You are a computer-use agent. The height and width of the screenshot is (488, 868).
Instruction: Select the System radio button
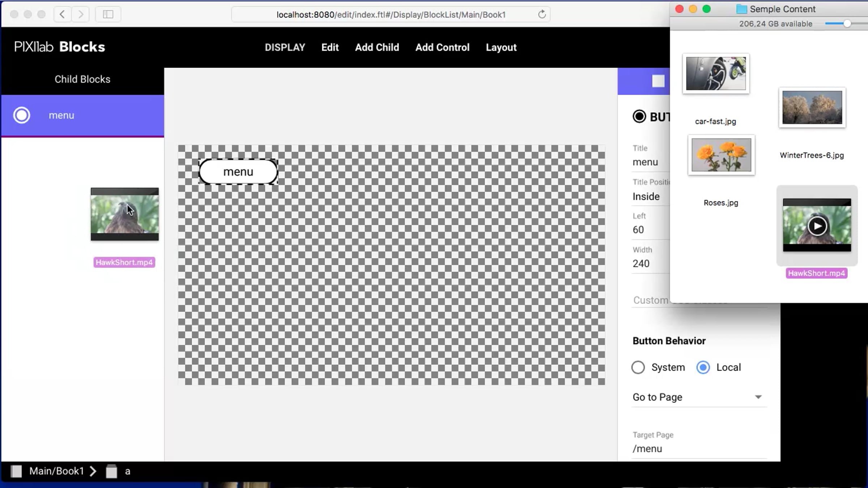pyautogui.click(x=638, y=367)
